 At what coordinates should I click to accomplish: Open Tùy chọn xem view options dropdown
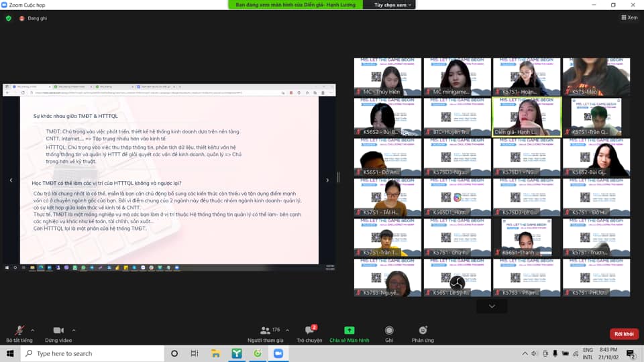click(x=393, y=5)
